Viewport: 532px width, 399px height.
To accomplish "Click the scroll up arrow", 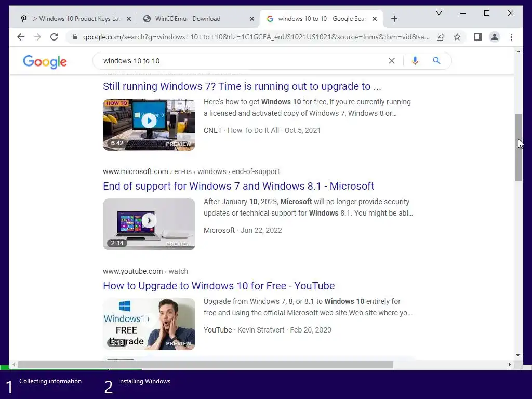I will tap(518, 51).
